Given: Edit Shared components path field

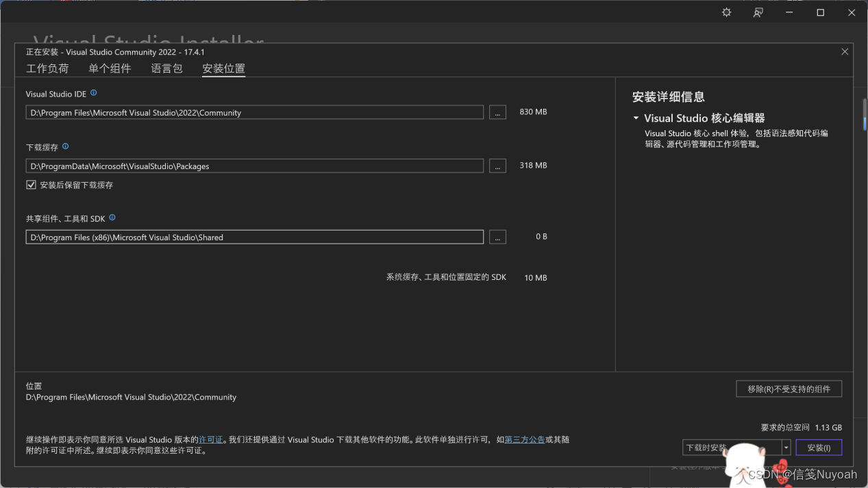Looking at the screenshot, I should point(255,237).
